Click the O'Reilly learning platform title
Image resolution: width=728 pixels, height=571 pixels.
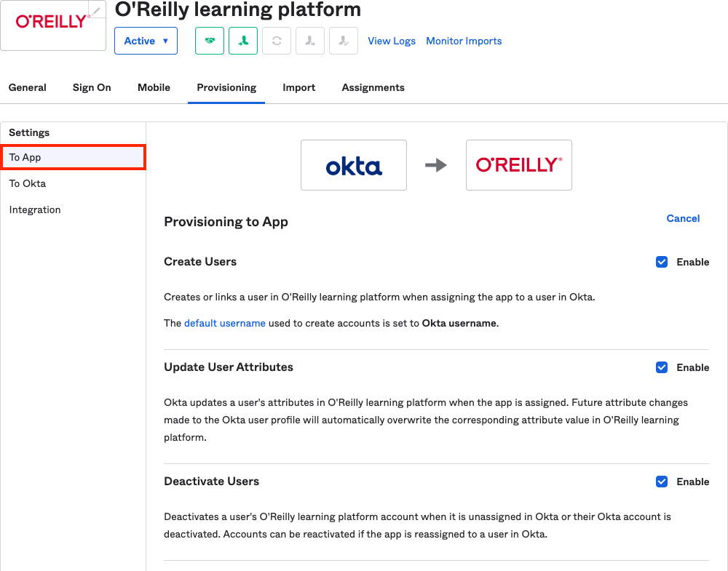point(238,9)
